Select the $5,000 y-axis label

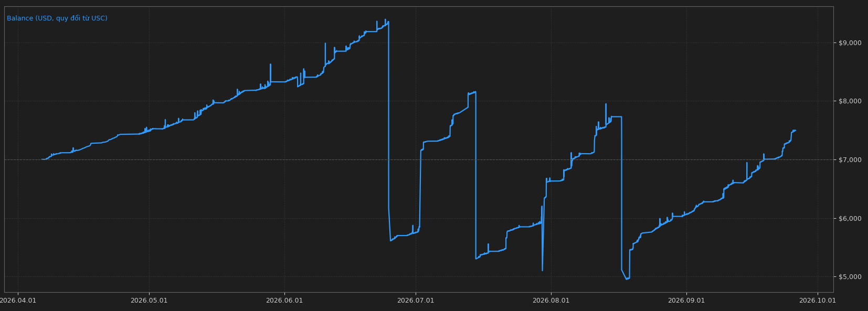[x=850, y=277]
